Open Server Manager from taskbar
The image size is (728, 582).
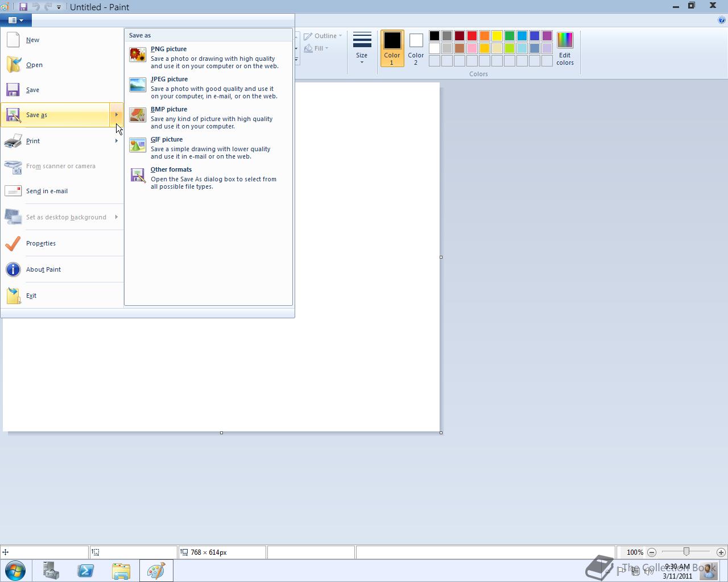pos(51,571)
